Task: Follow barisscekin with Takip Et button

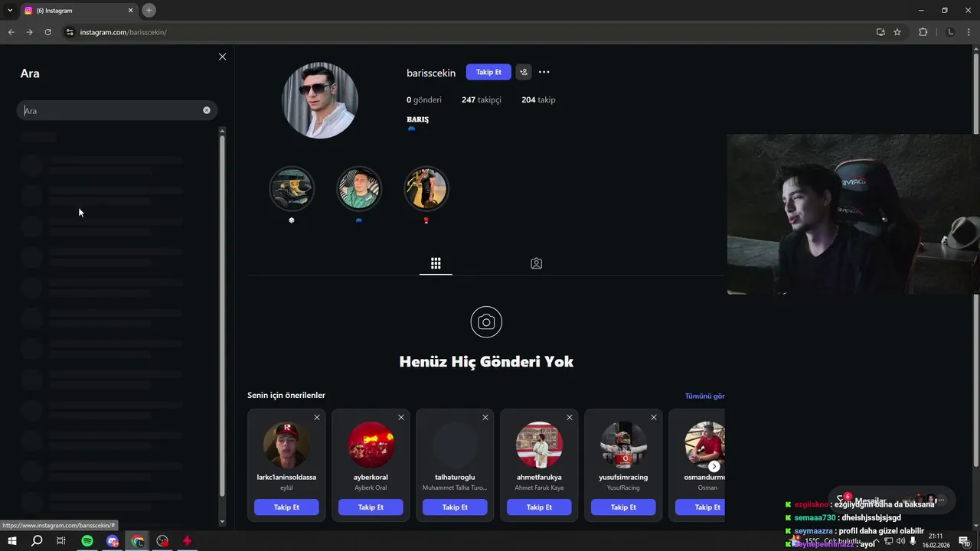Action: coord(488,72)
